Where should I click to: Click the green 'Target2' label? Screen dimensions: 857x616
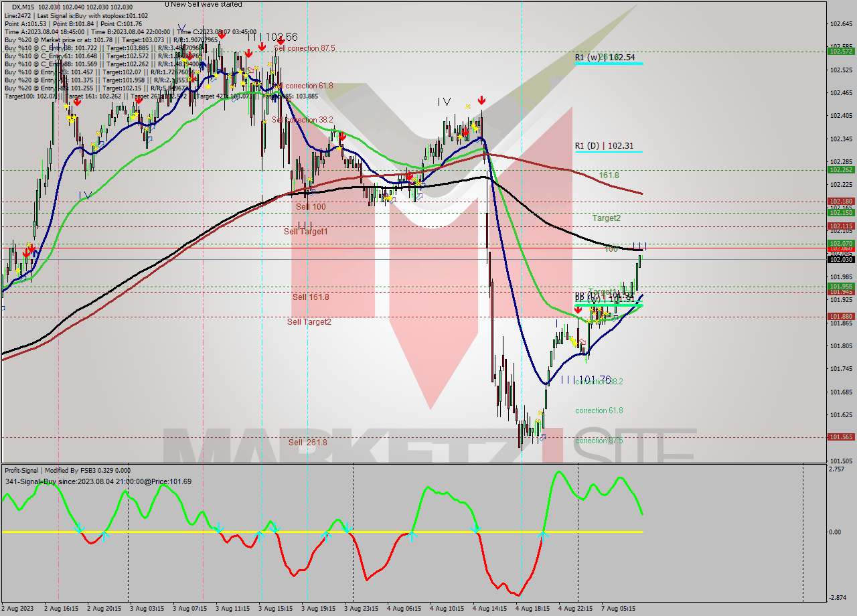point(606,218)
